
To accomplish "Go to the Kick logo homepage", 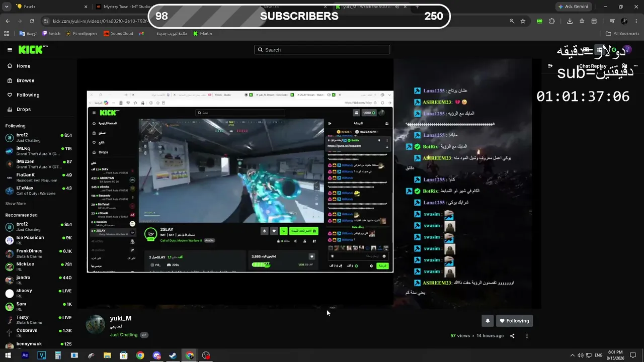I will coord(33,50).
